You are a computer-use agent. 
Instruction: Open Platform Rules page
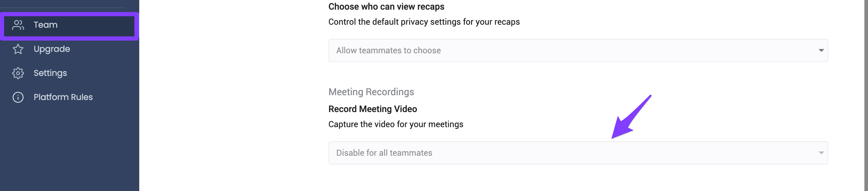69,97
